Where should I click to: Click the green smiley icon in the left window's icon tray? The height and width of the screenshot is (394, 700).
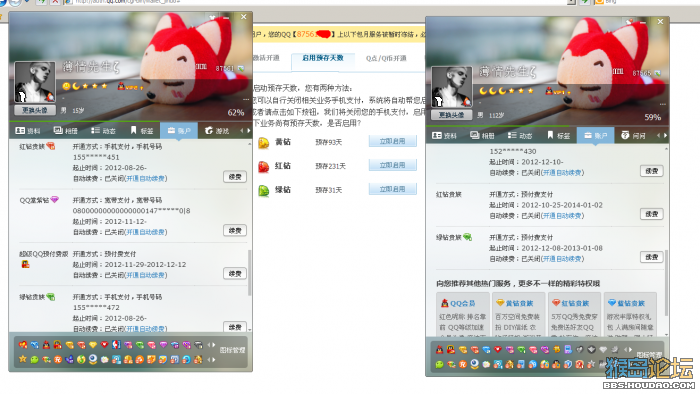click(x=34, y=359)
